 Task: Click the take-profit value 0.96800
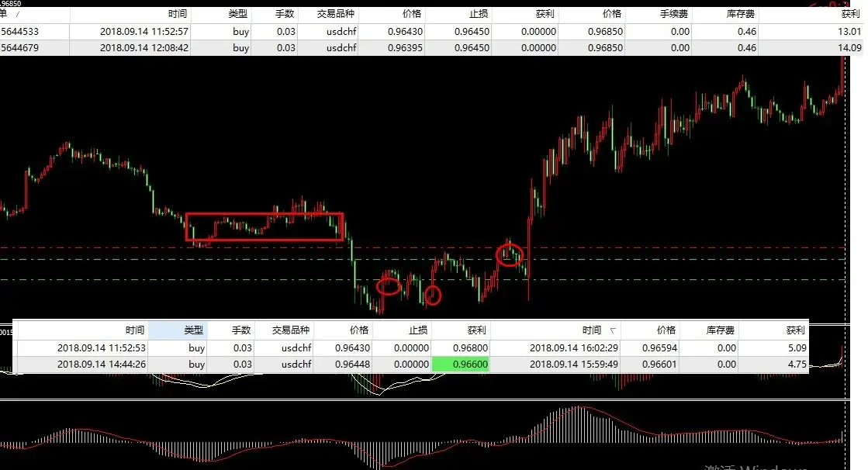[x=470, y=347]
